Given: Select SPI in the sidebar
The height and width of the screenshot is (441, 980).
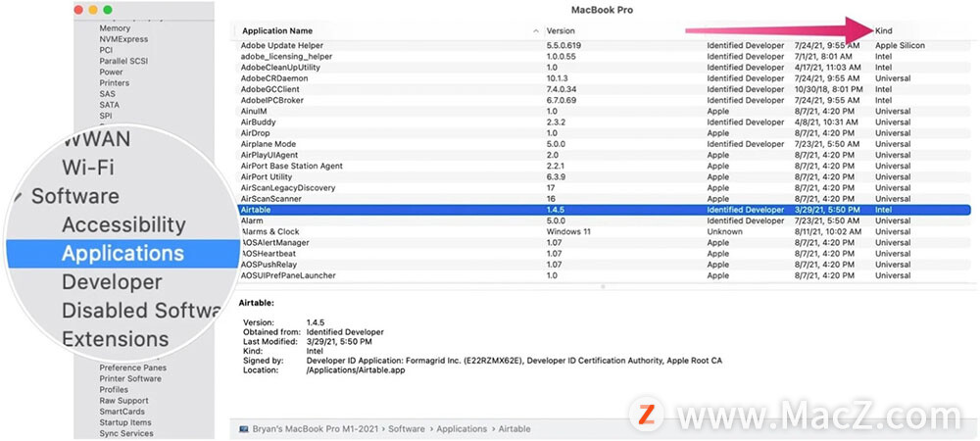Looking at the screenshot, I should [x=106, y=116].
